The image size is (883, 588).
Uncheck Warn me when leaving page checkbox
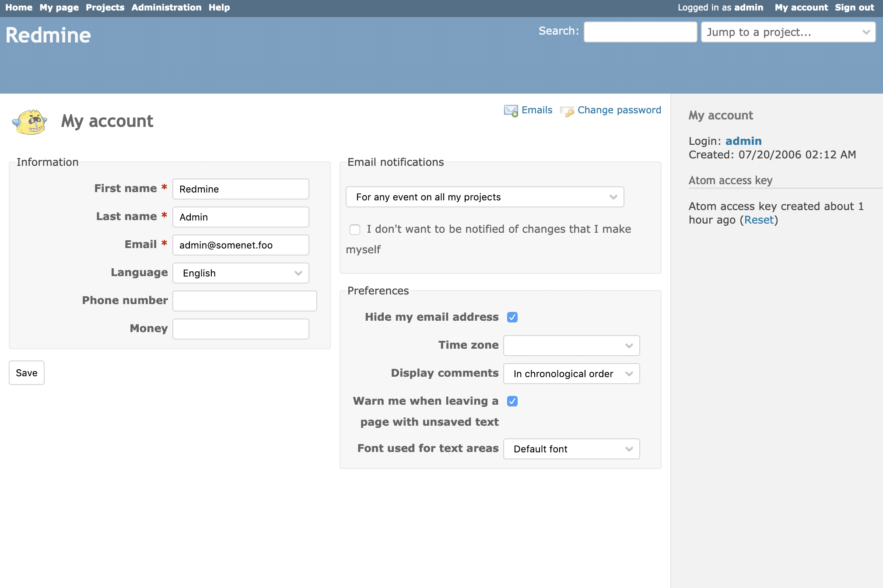pos(512,401)
